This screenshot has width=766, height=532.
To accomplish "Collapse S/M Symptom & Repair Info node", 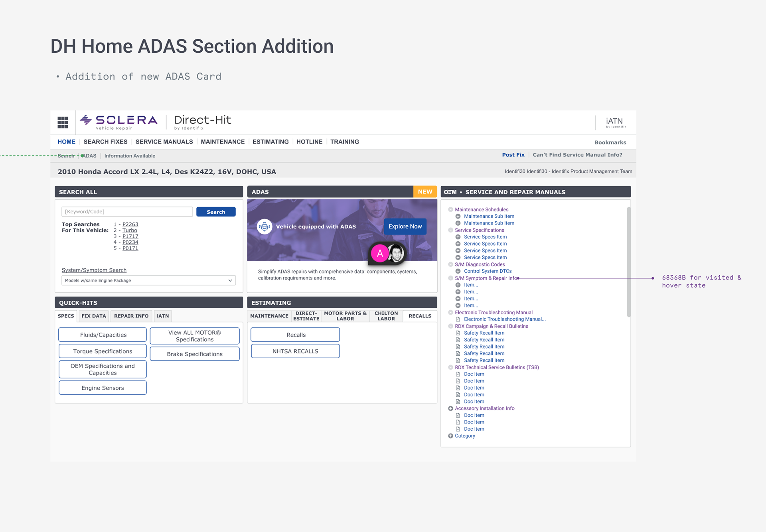I will 450,278.
